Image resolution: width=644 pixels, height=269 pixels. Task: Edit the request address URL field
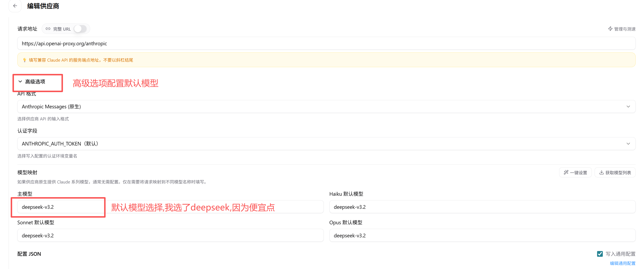click(x=326, y=43)
